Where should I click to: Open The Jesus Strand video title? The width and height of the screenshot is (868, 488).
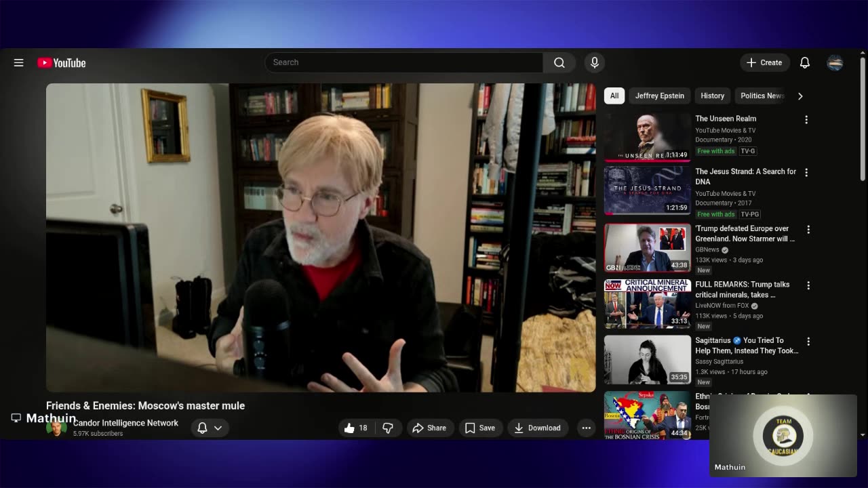(x=746, y=176)
